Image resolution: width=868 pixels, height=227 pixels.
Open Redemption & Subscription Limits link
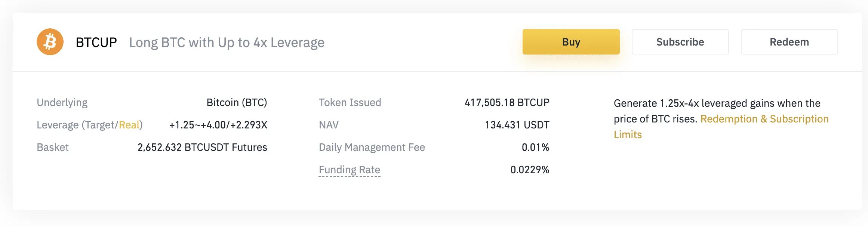[x=764, y=119]
